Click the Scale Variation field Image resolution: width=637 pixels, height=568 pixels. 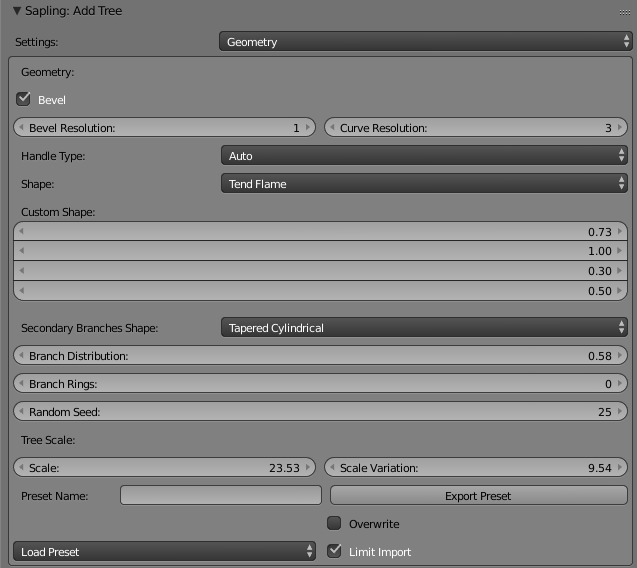[x=476, y=468]
